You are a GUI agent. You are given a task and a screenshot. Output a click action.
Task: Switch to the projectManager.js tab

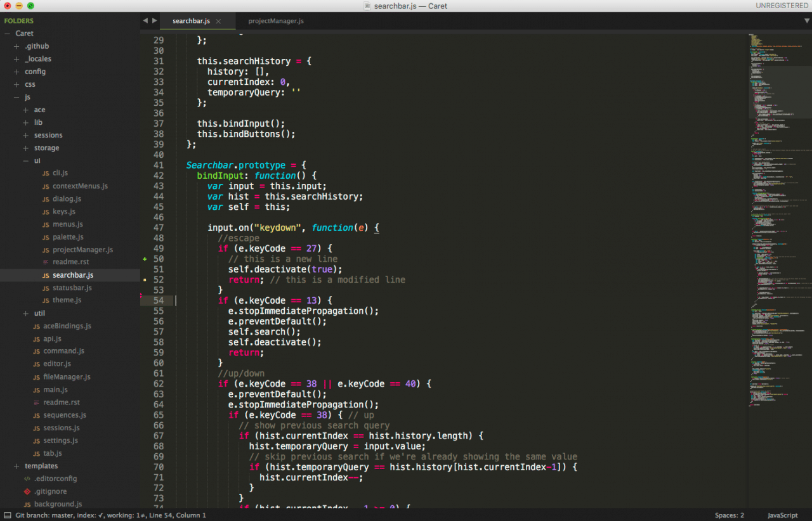click(x=276, y=20)
